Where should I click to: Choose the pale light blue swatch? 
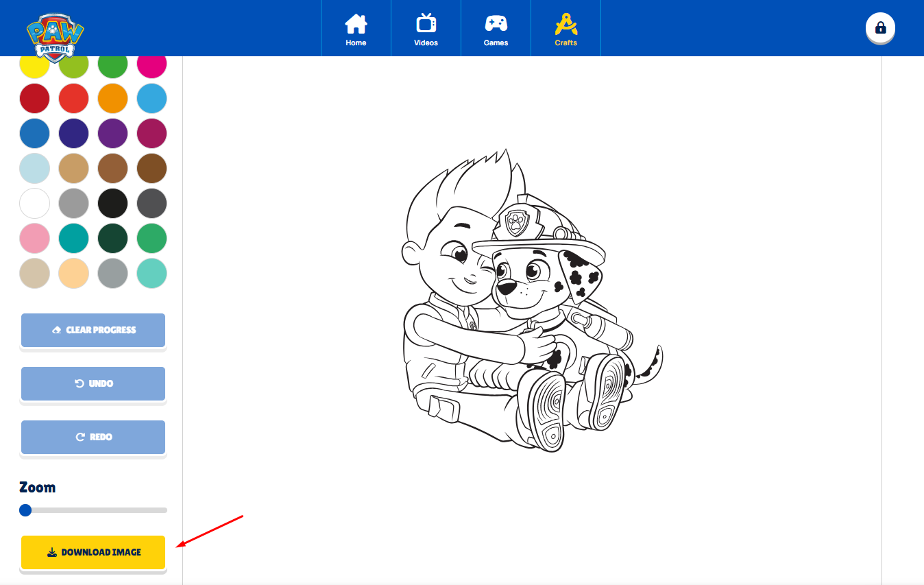[34, 169]
